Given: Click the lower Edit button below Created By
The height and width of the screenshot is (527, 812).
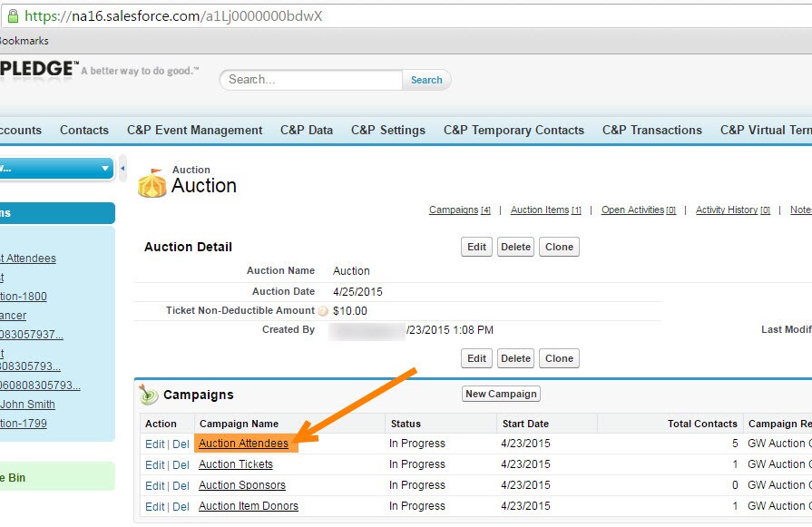Looking at the screenshot, I should click(x=476, y=358).
